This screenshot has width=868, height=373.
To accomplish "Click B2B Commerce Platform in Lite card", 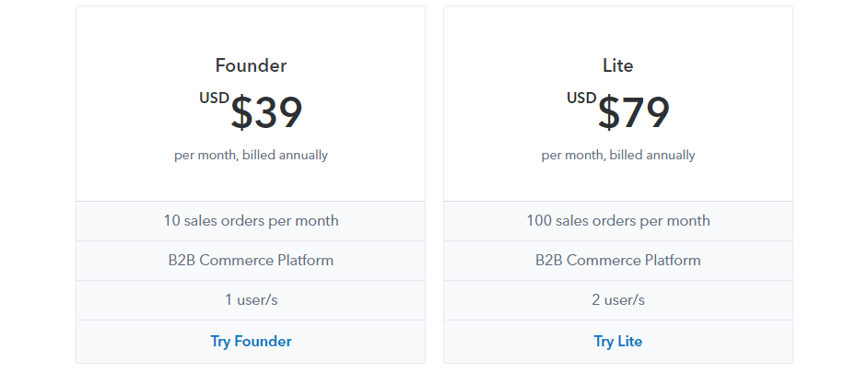I will [617, 261].
